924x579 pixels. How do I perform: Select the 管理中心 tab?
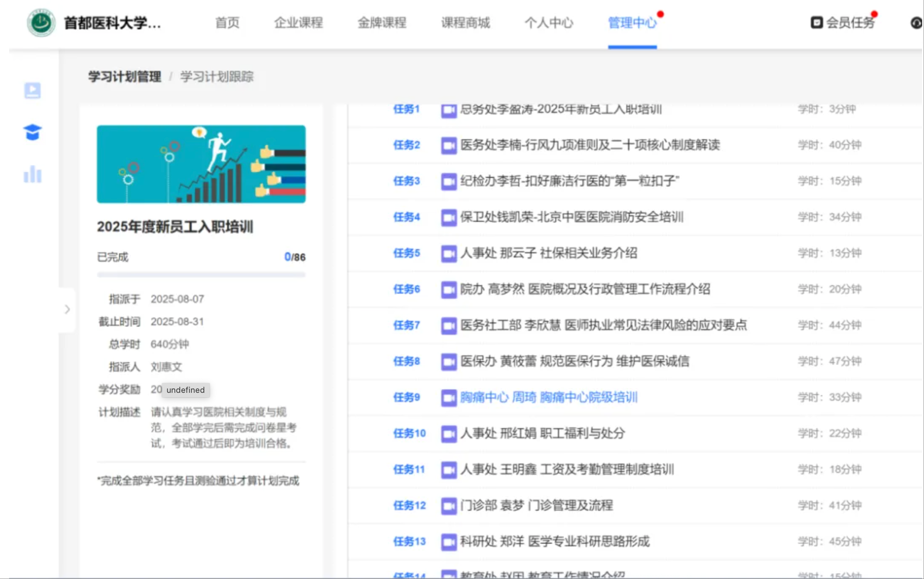632,23
